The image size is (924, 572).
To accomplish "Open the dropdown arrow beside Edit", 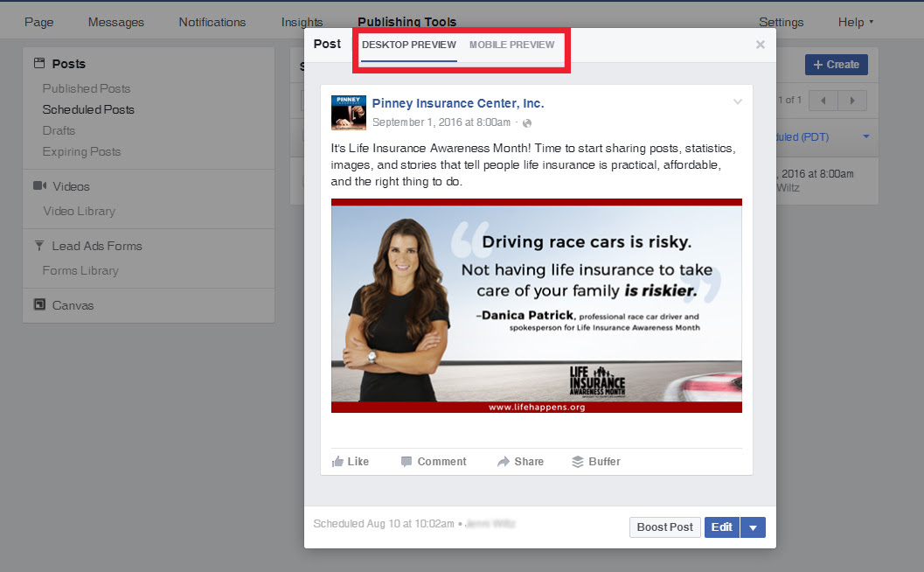I will [x=754, y=527].
